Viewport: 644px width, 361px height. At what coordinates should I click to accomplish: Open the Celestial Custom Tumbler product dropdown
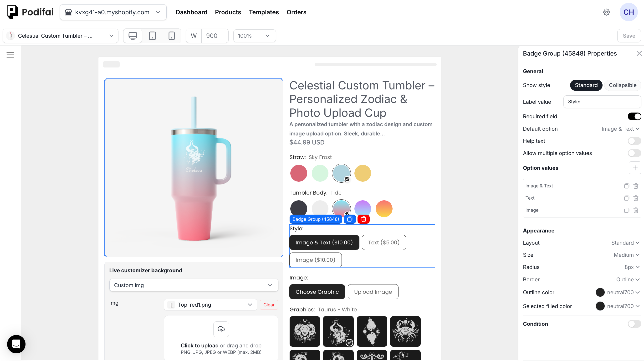(61, 36)
